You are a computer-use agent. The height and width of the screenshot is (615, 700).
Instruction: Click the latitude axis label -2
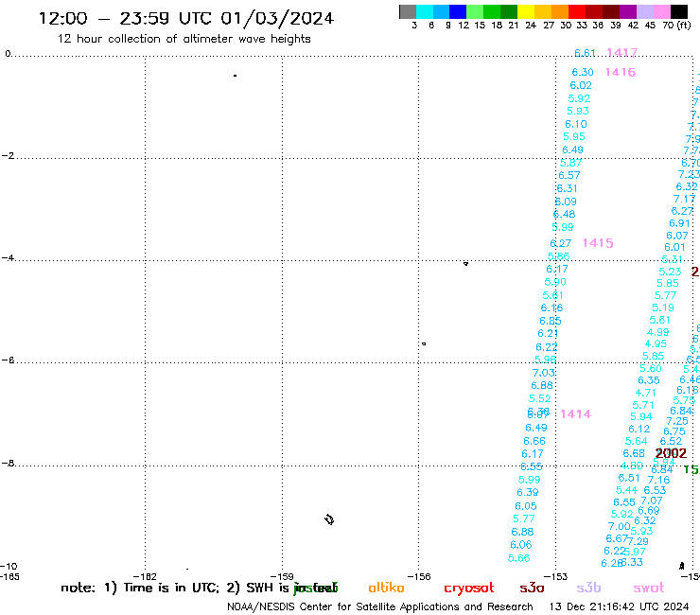tap(8, 156)
